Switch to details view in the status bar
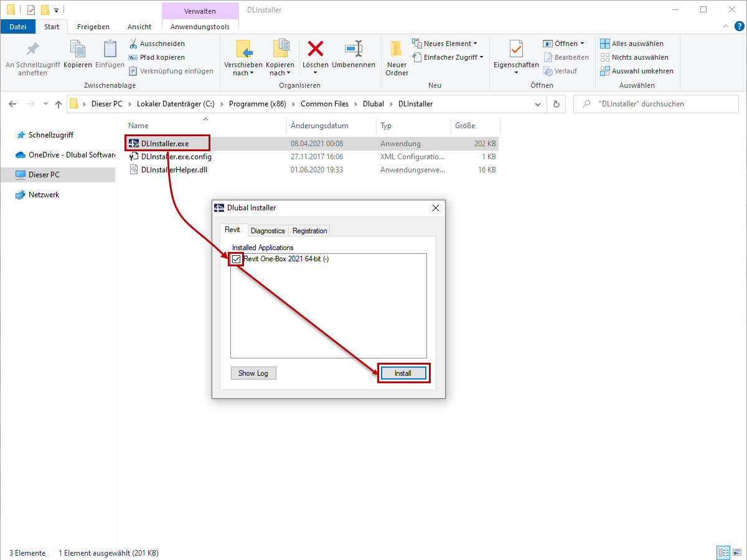The height and width of the screenshot is (560, 747). click(x=723, y=553)
